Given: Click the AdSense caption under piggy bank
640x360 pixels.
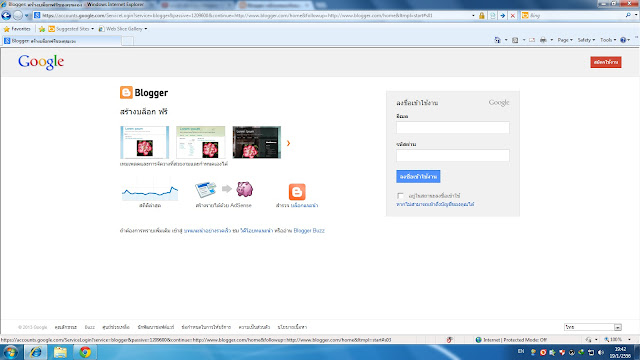Looking at the screenshot, I should pyautogui.click(x=223, y=205).
